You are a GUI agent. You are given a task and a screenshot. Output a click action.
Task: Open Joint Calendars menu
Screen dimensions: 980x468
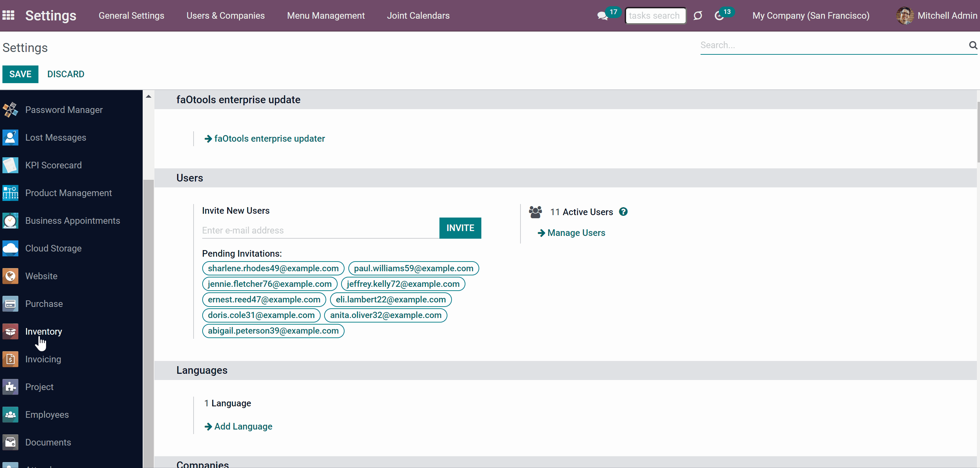tap(418, 16)
